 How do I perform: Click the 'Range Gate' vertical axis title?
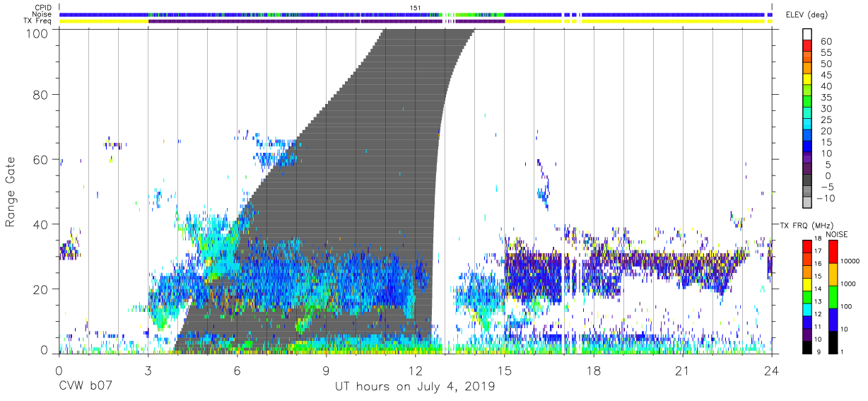11,192
